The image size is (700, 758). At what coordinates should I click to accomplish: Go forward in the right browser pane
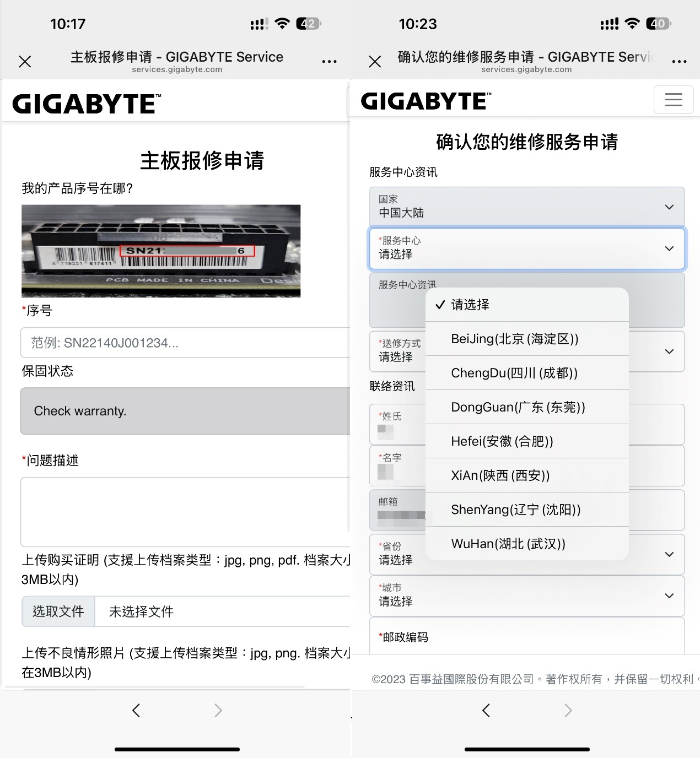click(568, 710)
